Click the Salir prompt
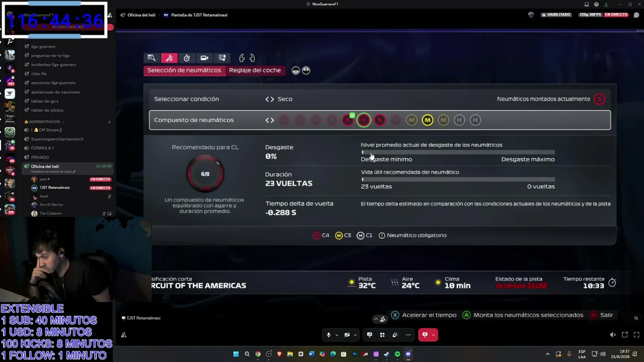 pyautogui.click(x=602, y=315)
